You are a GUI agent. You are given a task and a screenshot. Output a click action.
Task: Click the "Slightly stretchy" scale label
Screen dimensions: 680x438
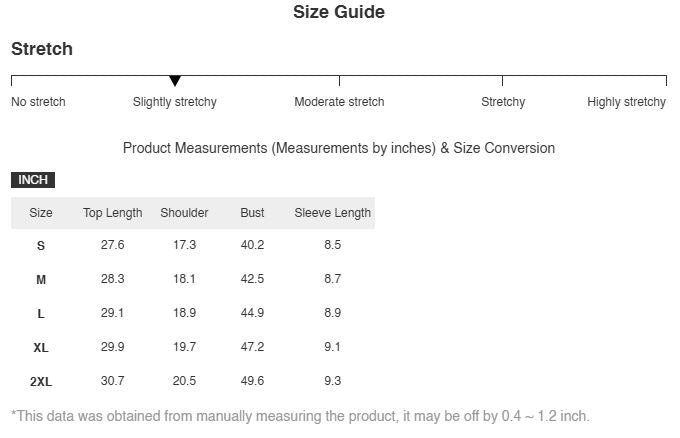[x=175, y=102]
